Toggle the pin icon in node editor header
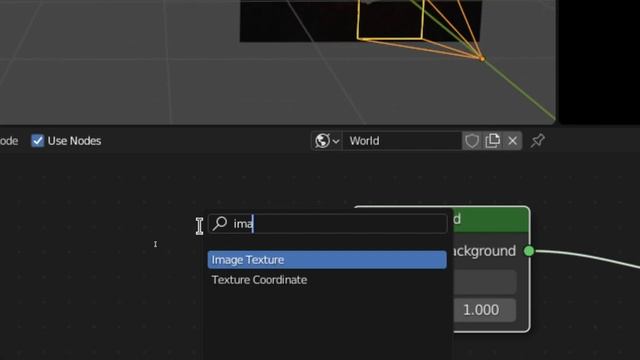The width and height of the screenshot is (640, 360). pyautogui.click(x=538, y=141)
